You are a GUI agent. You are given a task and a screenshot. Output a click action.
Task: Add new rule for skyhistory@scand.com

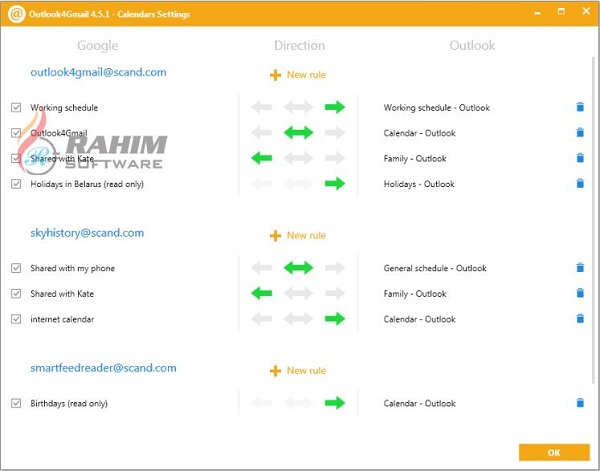coord(298,235)
